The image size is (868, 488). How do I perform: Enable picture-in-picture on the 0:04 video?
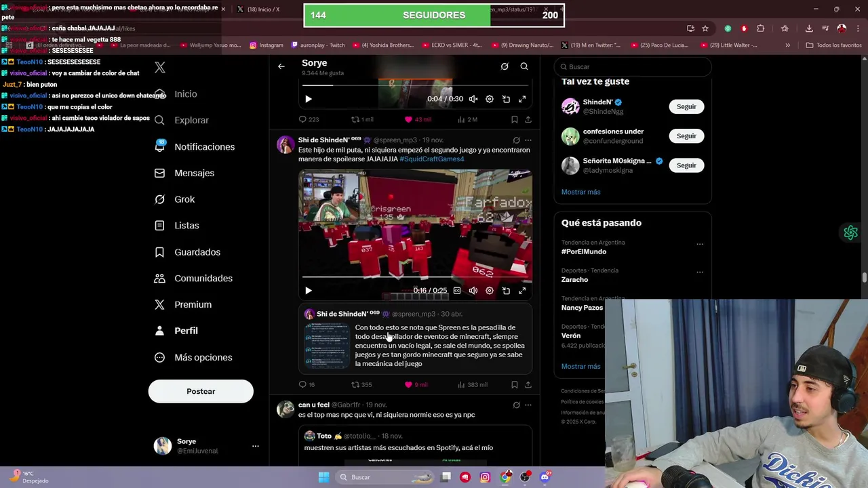(x=506, y=99)
